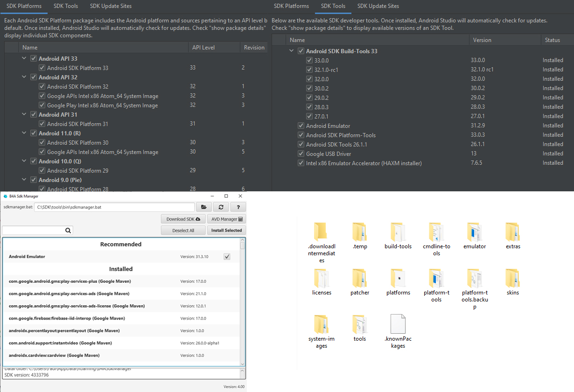Toggle Android SDK Tools 26.1.1 checkbox

(301, 144)
